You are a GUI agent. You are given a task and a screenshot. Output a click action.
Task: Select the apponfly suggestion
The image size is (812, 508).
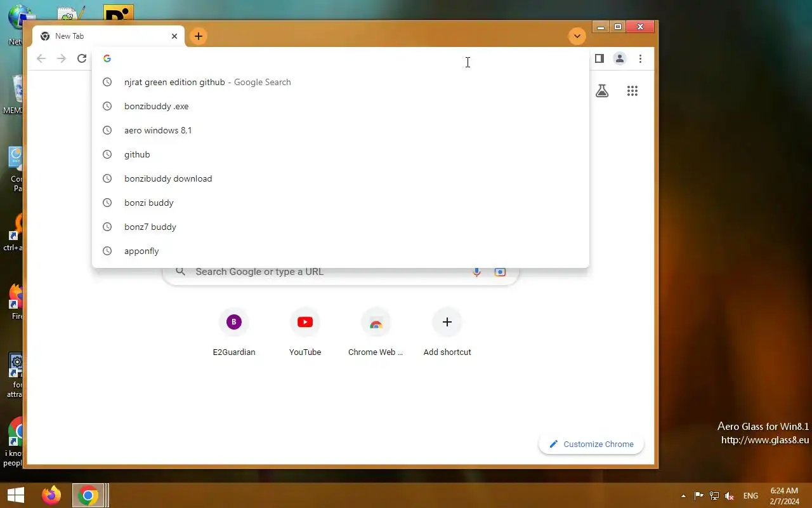click(x=341, y=251)
